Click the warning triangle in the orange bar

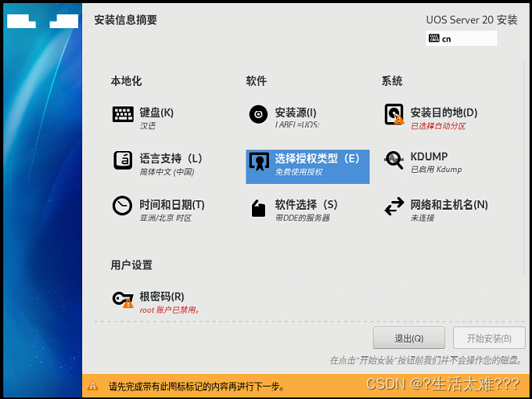coord(92,386)
